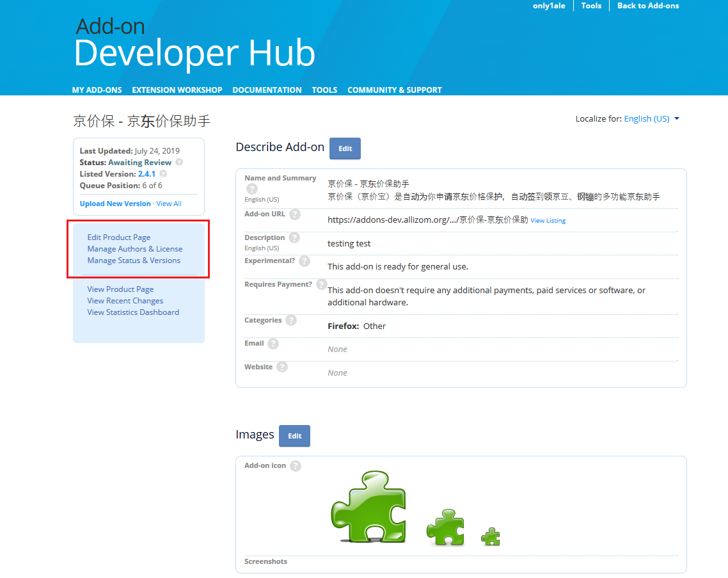Click help icon beside Requires Payment? label
The height and width of the screenshot is (578, 728).
tap(321, 284)
